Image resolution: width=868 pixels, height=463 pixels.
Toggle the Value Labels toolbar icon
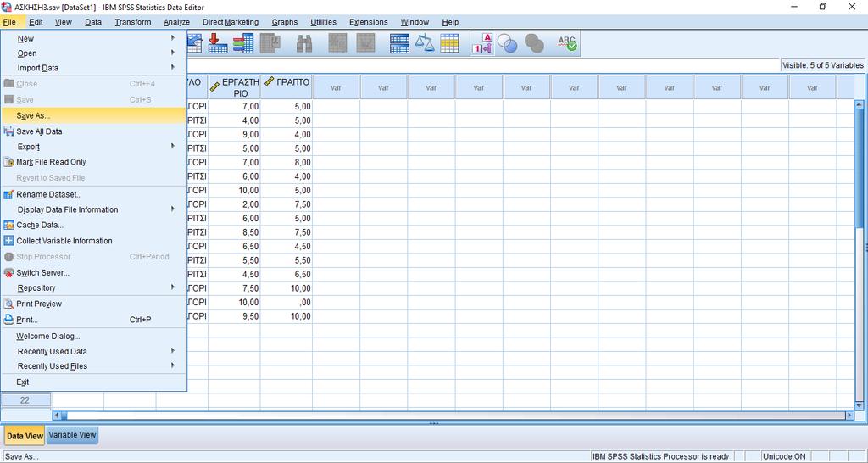(x=482, y=43)
